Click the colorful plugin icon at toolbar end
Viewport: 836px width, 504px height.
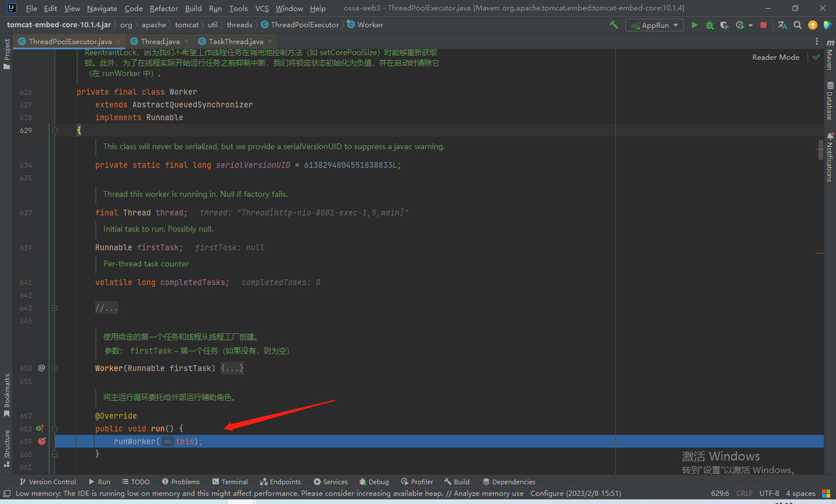tap(828, 25)
